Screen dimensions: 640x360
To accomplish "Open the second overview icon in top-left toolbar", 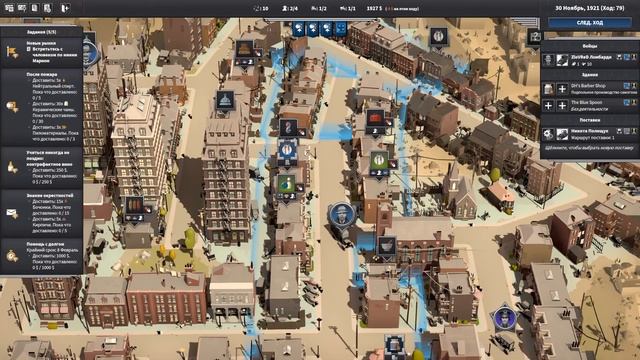I will [x=22, y=8].
